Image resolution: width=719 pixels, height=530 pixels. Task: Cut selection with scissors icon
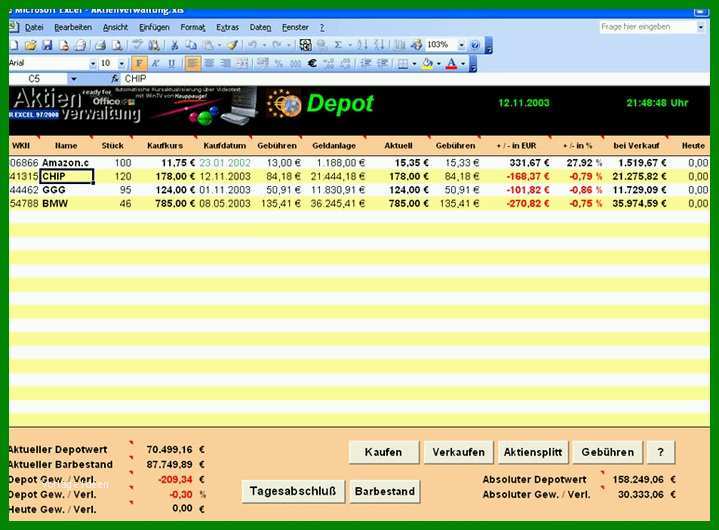pyautogui.click(x=174, y=45)
